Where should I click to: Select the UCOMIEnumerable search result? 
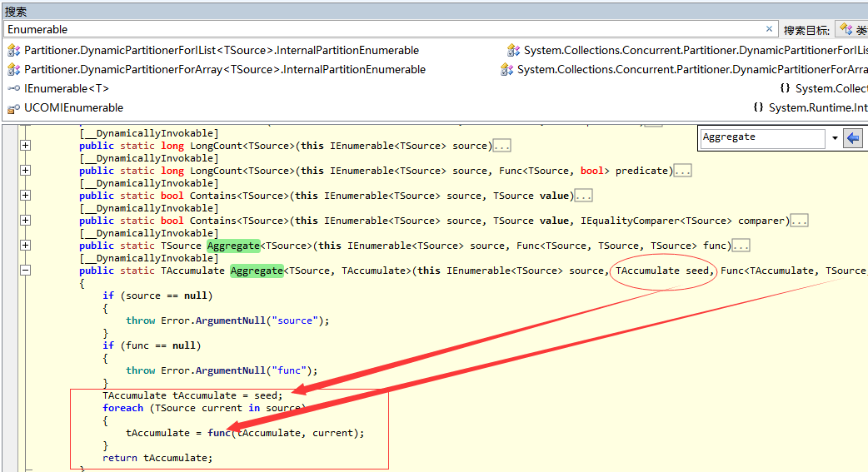(73, 108)
